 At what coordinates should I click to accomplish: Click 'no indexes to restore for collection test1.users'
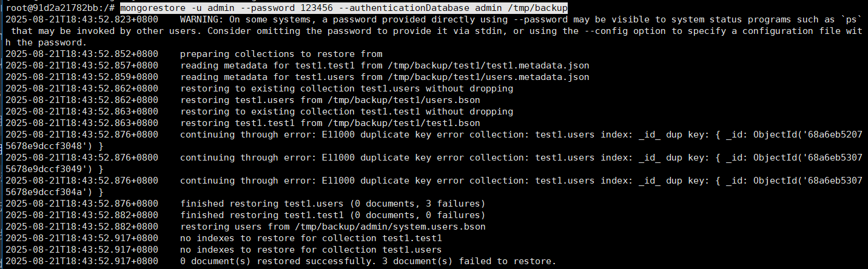pos(311,250)
